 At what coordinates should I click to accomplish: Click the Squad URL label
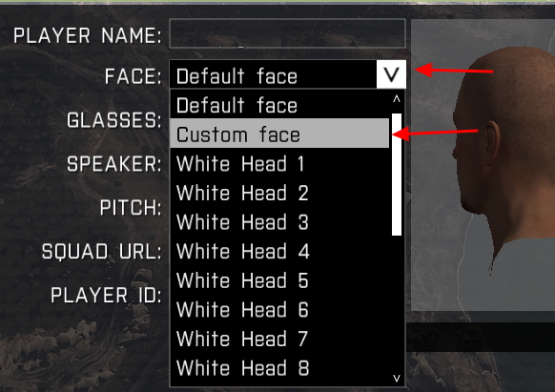pos(102,252)
